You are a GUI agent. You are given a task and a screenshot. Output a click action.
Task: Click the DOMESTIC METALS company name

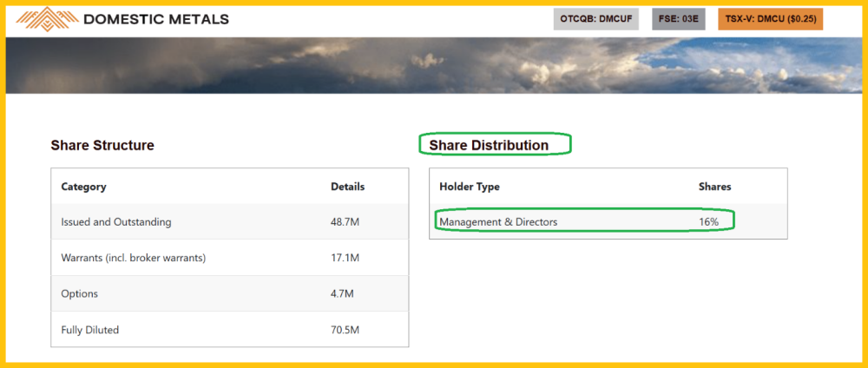156,18
